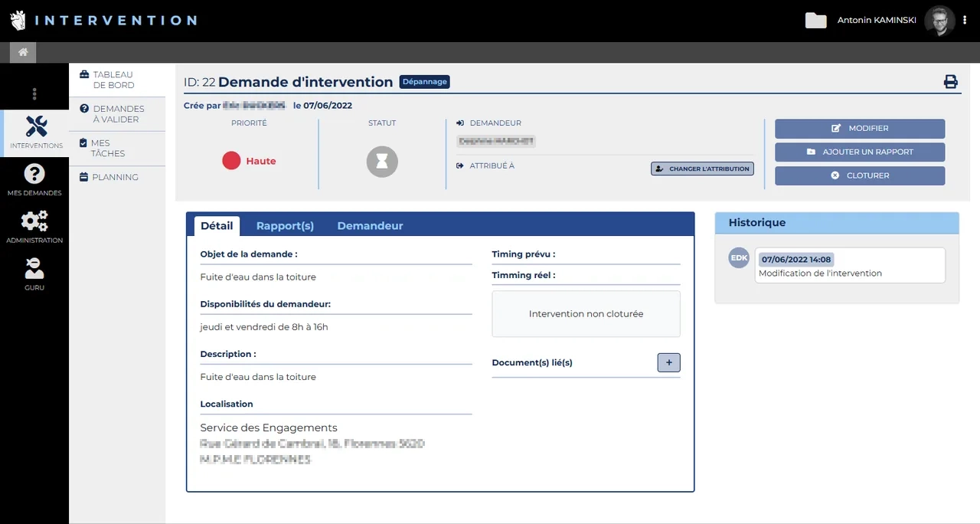Click the Attribué à label icon
Viewport: 980px width, 524px height.
point(460,165)
